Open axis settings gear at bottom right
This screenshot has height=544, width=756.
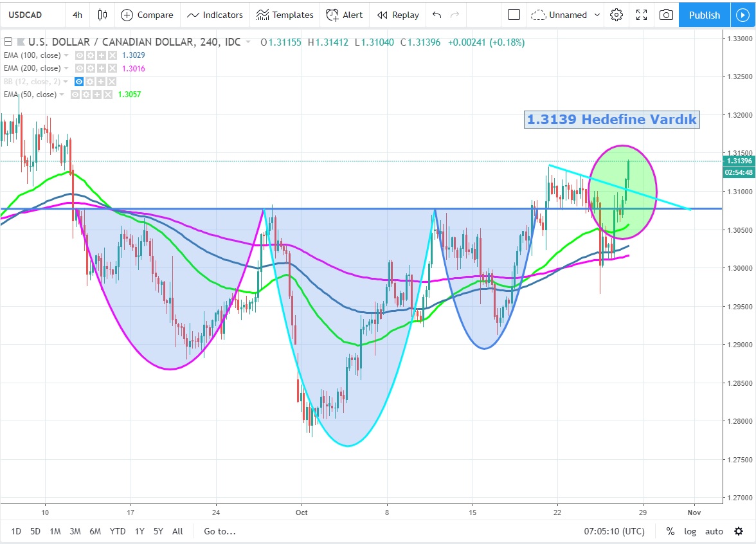pos(739,531)
